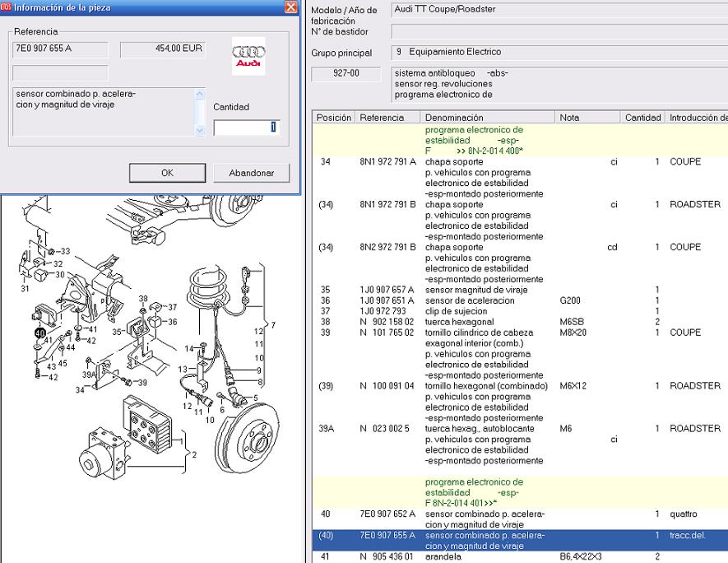This screenshot has width=728, height=563.
Task: Click callout number 31 in the diagram
Action: pos(25,288)
